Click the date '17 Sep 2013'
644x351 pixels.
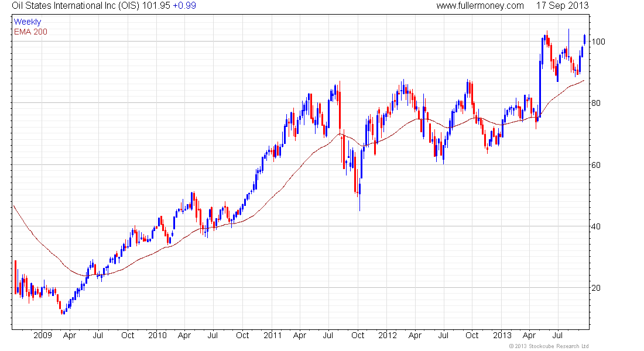pyautogui.click(x=562, y=6)
